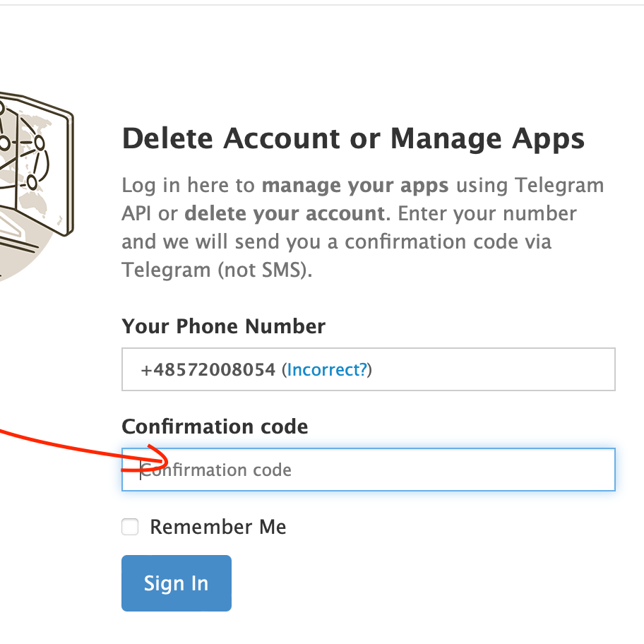Image resolution: width=644 pixels, height=644 pixels.
Task: Click the "Delete Account or Manage Apps" heading
Action: (x=353, y=138)
